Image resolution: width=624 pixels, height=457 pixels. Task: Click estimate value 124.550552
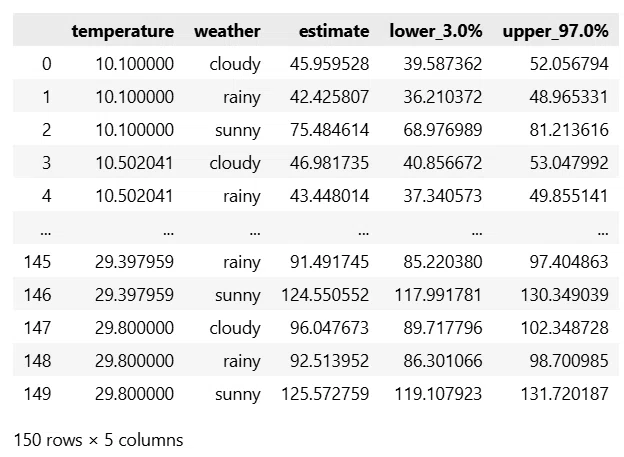pos(325,295)
